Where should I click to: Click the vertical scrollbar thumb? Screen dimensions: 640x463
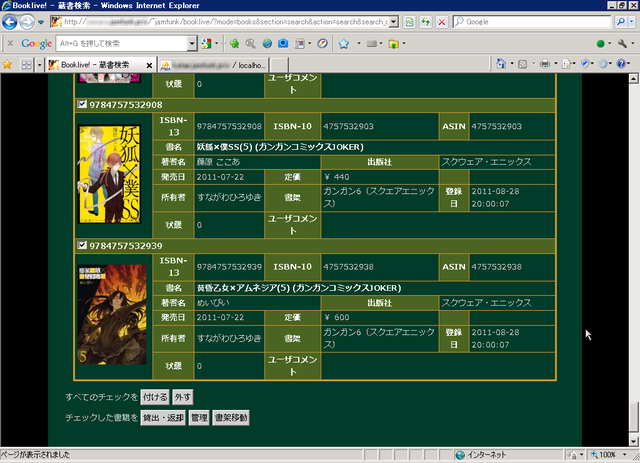coord(633,416)
